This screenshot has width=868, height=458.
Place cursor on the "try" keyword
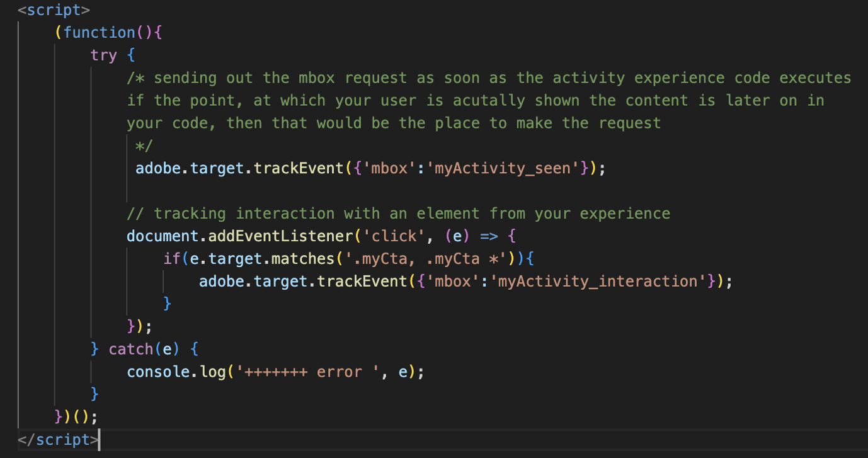point(104,55)
